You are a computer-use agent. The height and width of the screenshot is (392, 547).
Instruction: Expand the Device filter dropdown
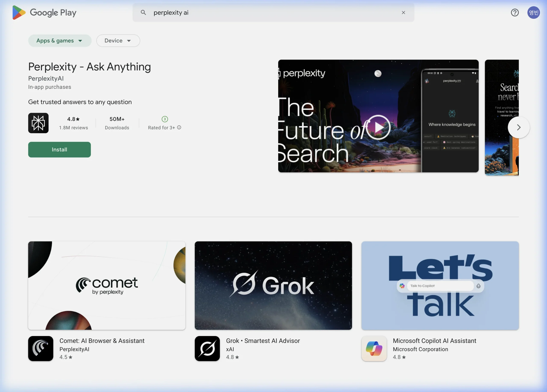point(118,41)
